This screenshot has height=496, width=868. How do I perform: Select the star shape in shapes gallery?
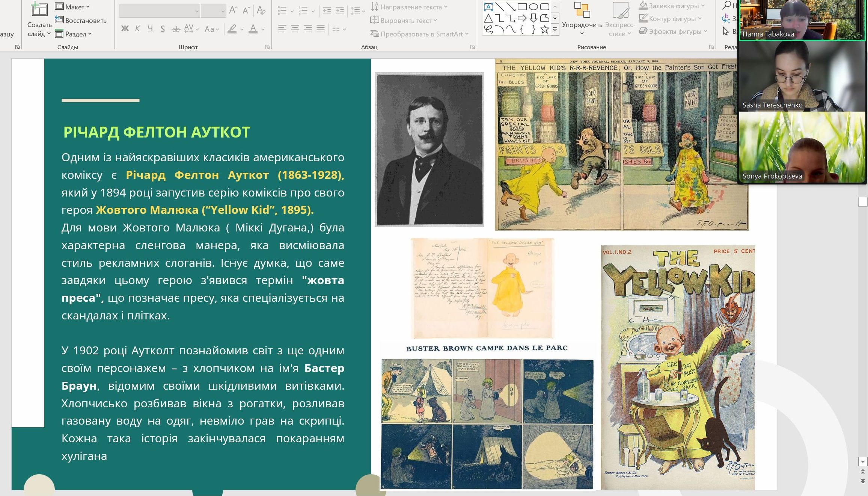click(544, 29)
